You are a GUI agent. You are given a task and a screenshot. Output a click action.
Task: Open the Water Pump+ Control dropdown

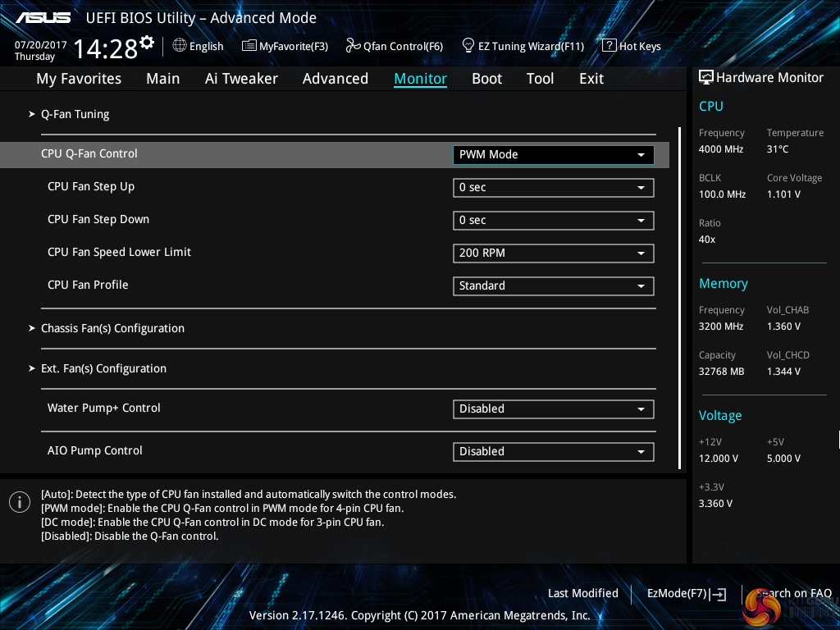click(x=554, y=409)
